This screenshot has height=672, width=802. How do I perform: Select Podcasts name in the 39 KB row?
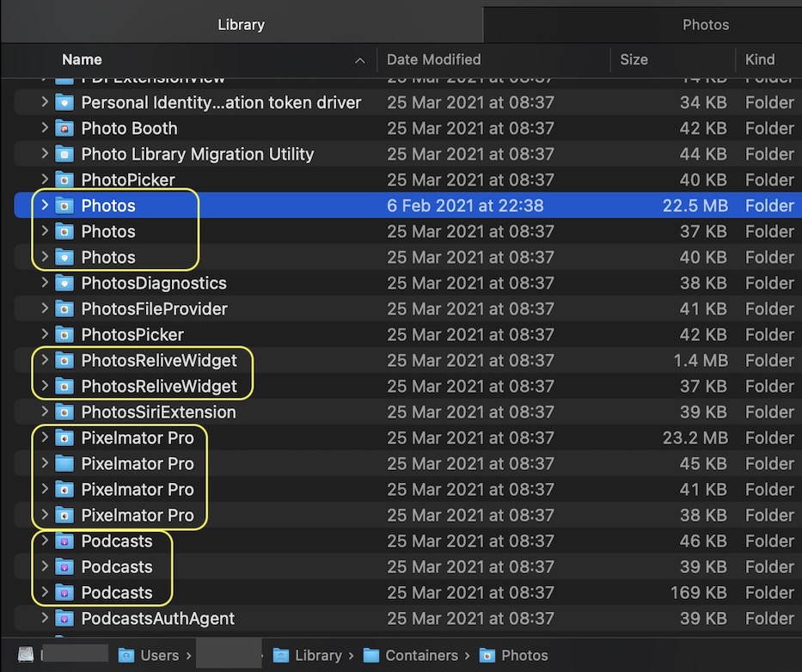[x=117, y=566]
